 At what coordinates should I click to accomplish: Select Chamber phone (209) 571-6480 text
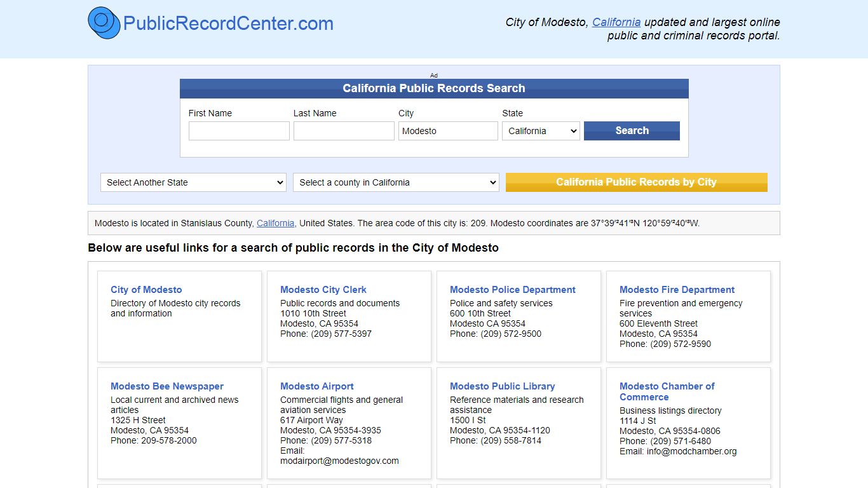[x=681, y=441]
